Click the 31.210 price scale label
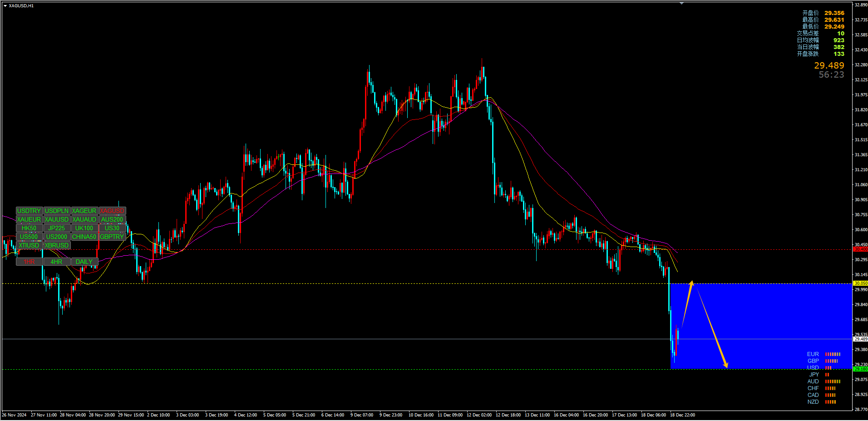Image resolution: width=868 pixels, height=421 pixels. pos(861,170)
